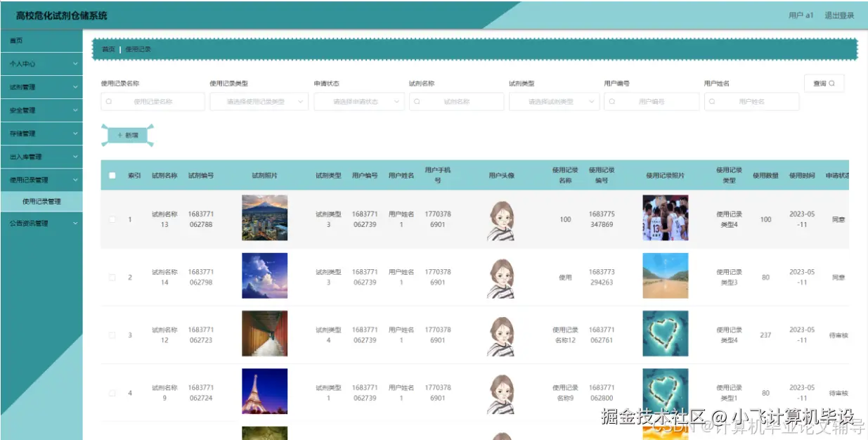Click the magnifier icon in 试剂名称 field
Screen dimensions: 868x440
tap(417, 101)
